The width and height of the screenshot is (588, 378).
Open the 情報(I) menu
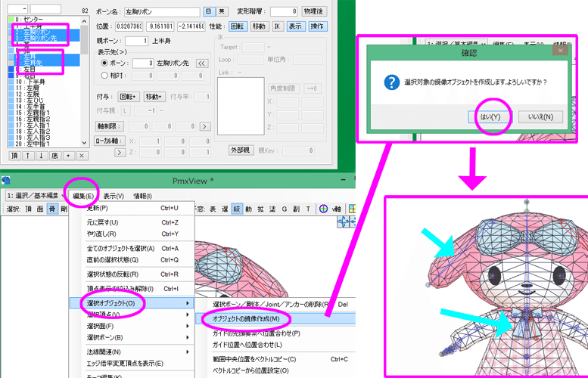(143, 196)
